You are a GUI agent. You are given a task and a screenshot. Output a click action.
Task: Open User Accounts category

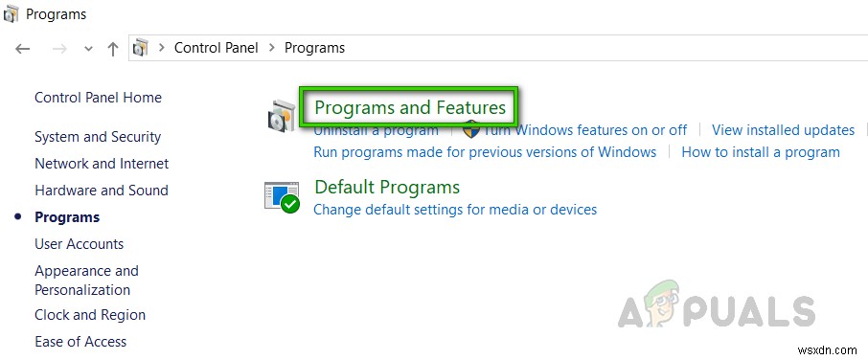click(80, 244)
